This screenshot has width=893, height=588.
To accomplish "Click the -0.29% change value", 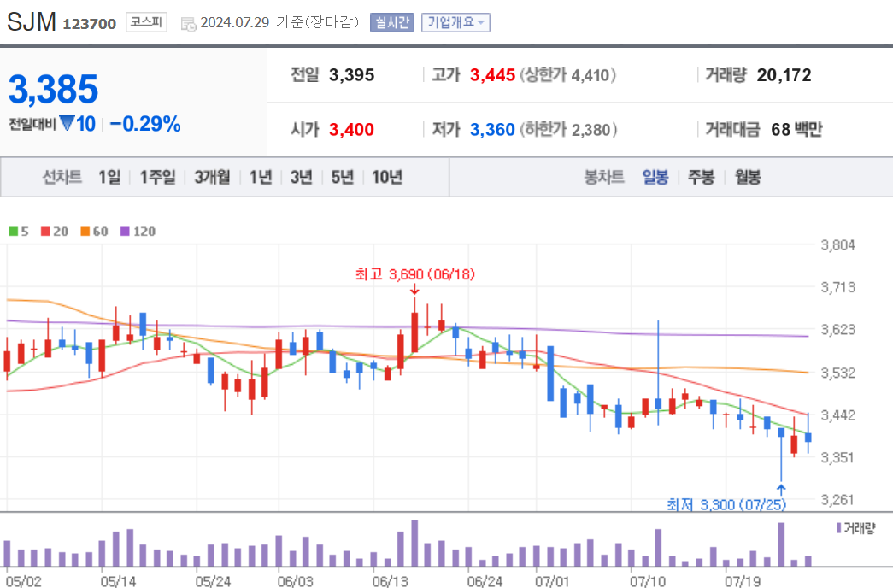I will (145, 124).
